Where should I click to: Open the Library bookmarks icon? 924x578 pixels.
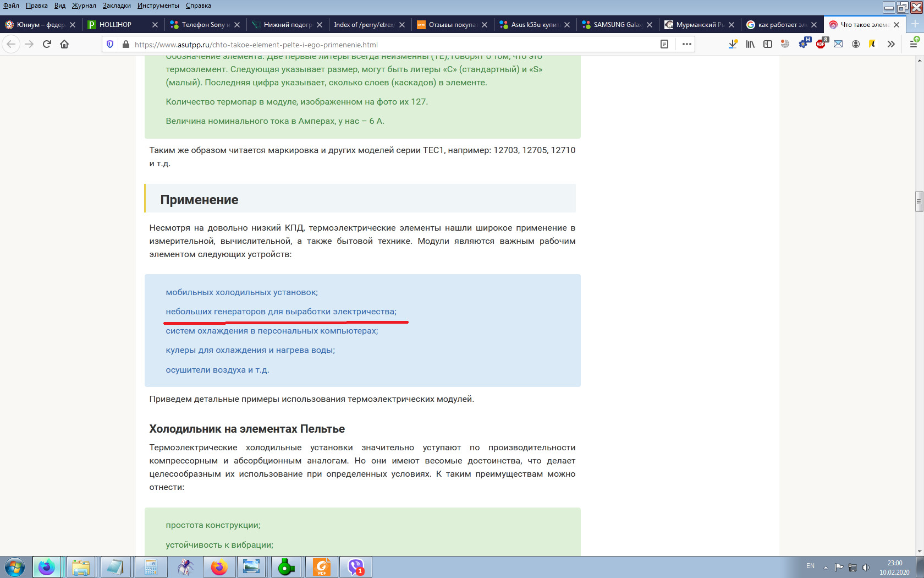[750, 44]
